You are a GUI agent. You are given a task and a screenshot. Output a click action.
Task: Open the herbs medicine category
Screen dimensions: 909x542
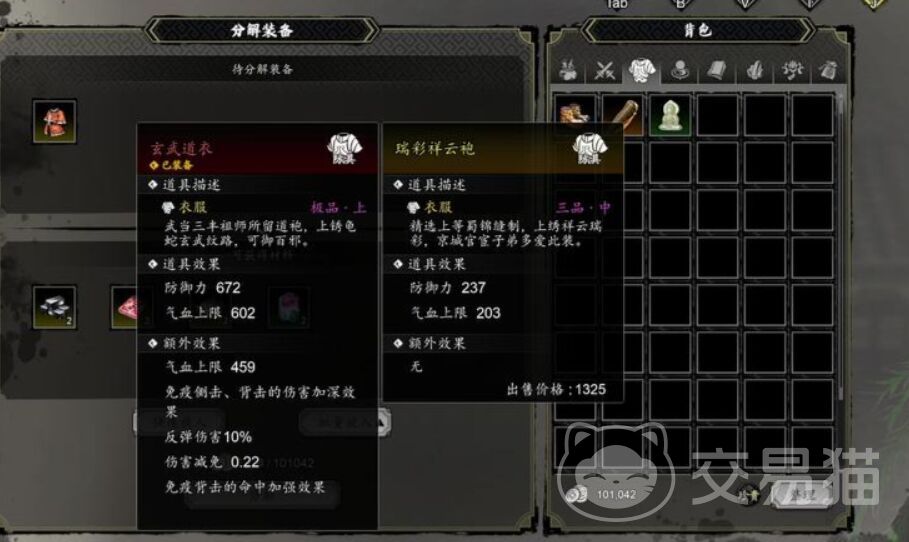point(568,71)
